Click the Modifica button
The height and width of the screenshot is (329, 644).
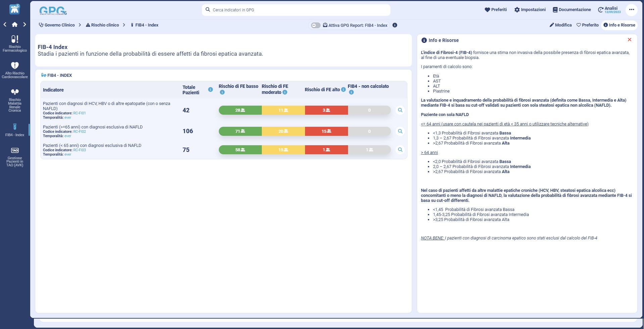coord(560,25)
